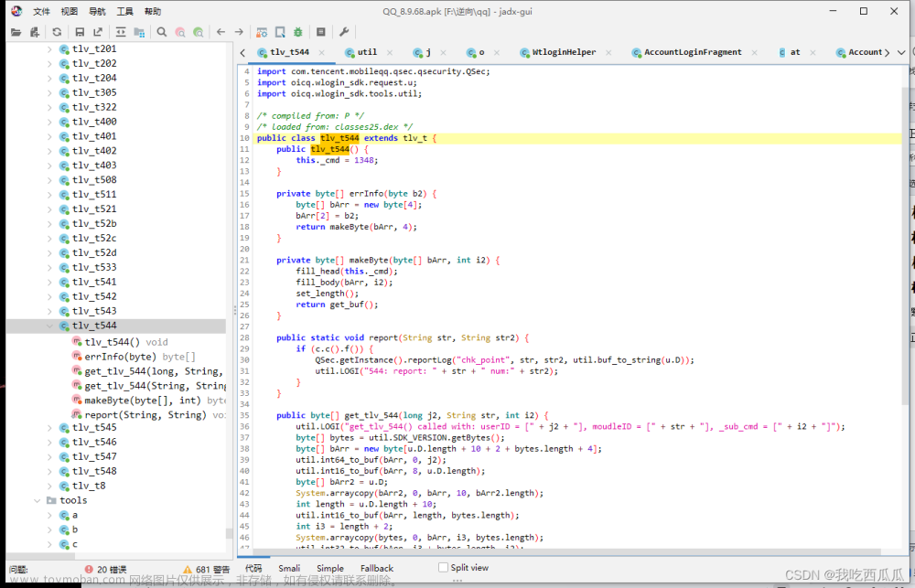Open comment search with the green magnifier
This screenshot has width=915, height=588.
(199, 32)
